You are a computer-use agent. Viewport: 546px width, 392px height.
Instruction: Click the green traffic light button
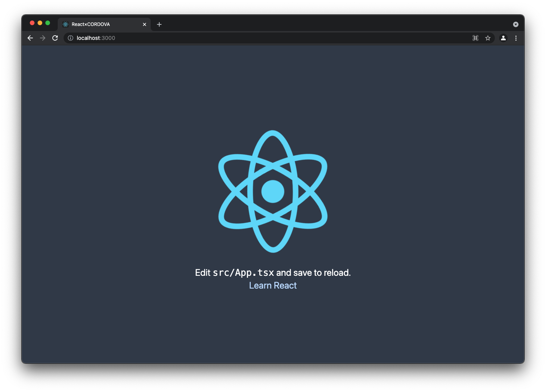(x=47, y=23)
